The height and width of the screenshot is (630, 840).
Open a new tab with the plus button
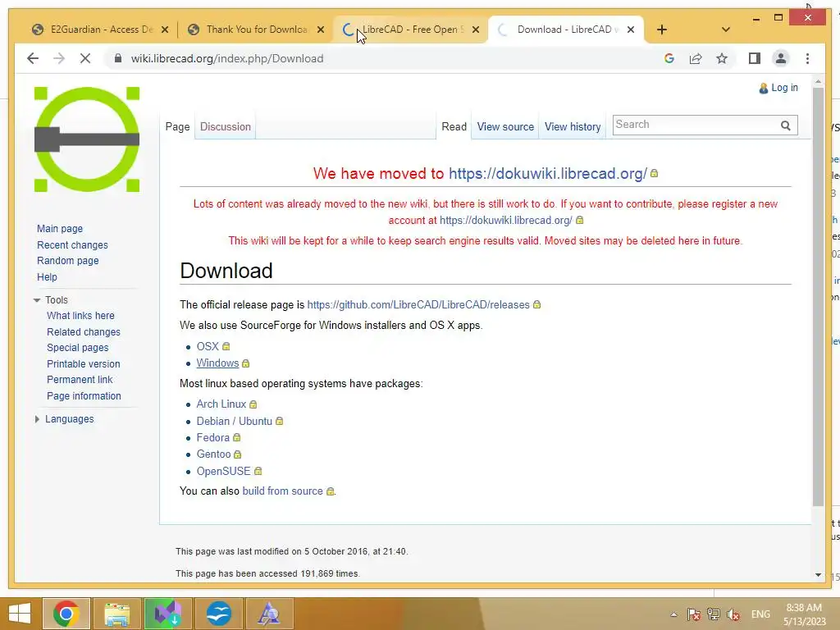point(662,30)
